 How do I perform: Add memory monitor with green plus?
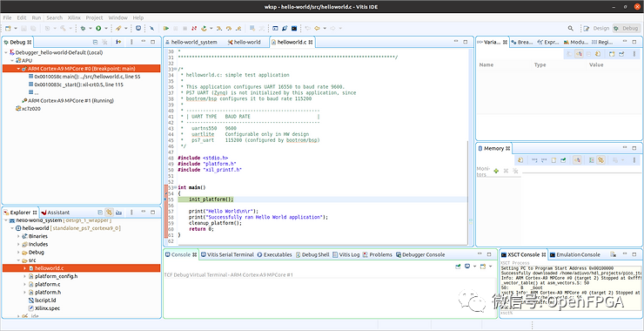pyautogui.click(x=496, y=171)
